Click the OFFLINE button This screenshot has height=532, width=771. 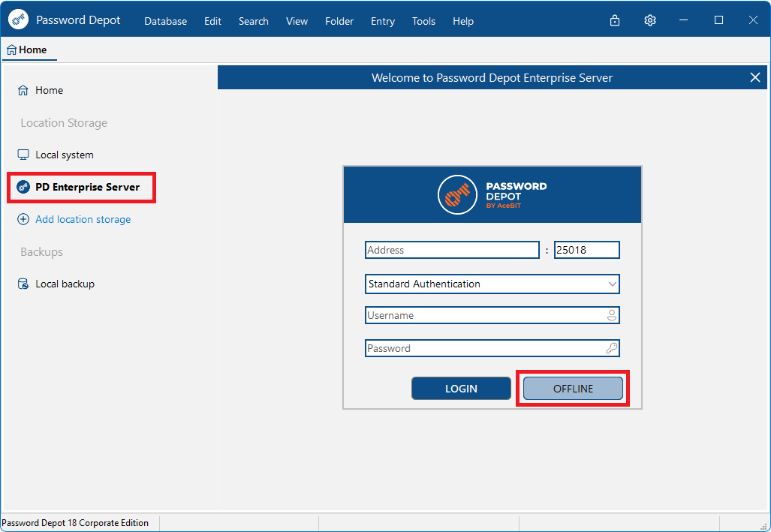[x=573, y=389]
